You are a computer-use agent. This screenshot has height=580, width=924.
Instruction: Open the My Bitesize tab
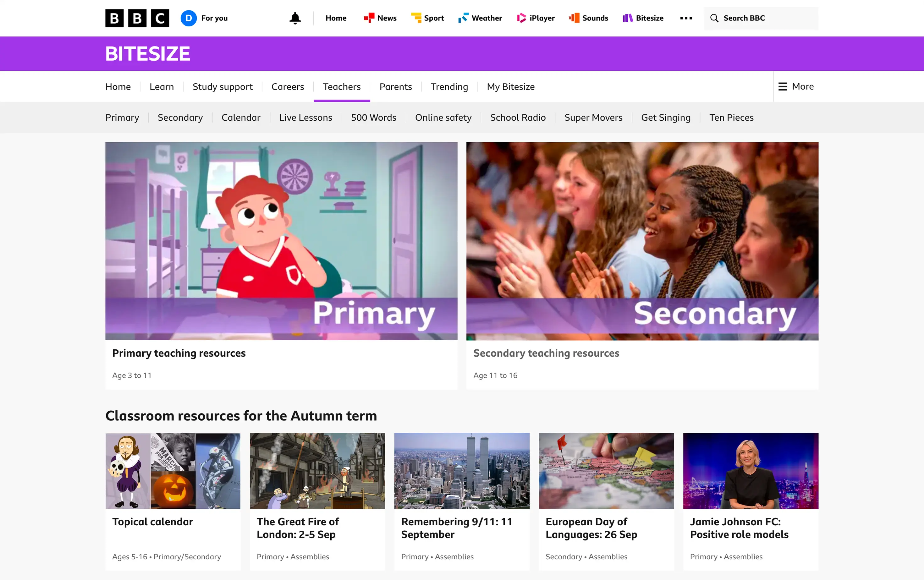(x=510, y=87)
